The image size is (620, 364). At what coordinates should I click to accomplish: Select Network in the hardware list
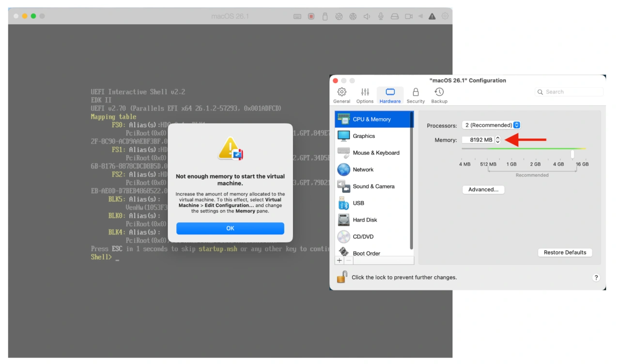click(363, 170)
